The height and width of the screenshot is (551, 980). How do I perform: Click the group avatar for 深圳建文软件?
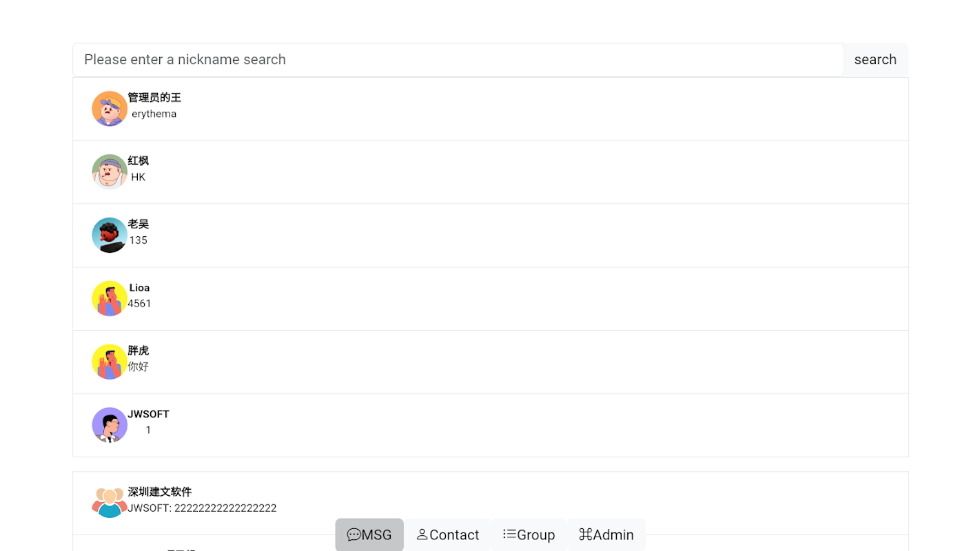click(x=110, y=502)
